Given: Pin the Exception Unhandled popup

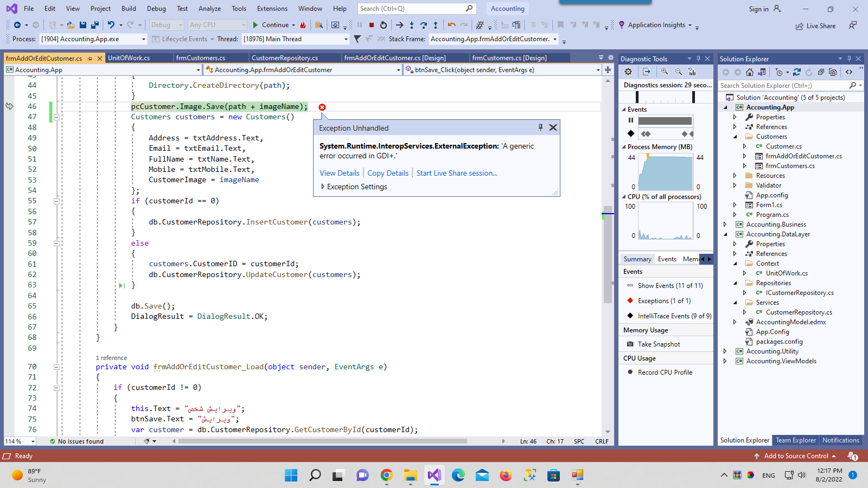Looking at the screenshot, I should [540, 127].
